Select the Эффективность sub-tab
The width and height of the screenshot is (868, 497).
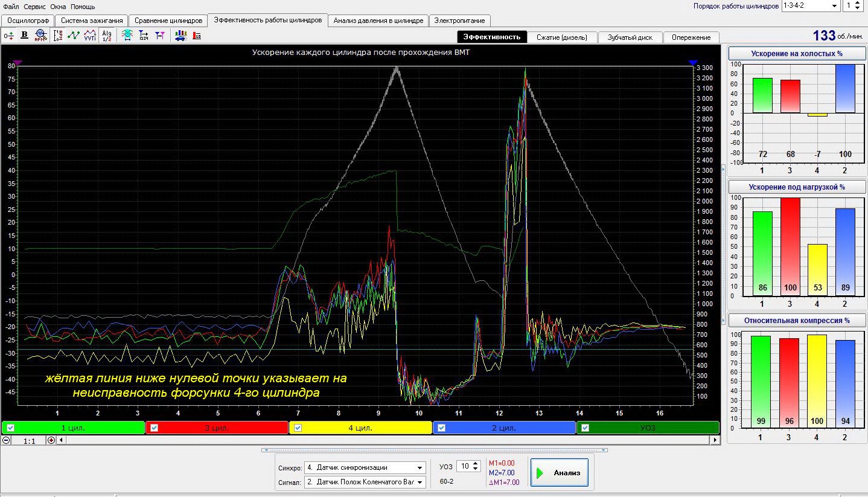pos(491,37)
